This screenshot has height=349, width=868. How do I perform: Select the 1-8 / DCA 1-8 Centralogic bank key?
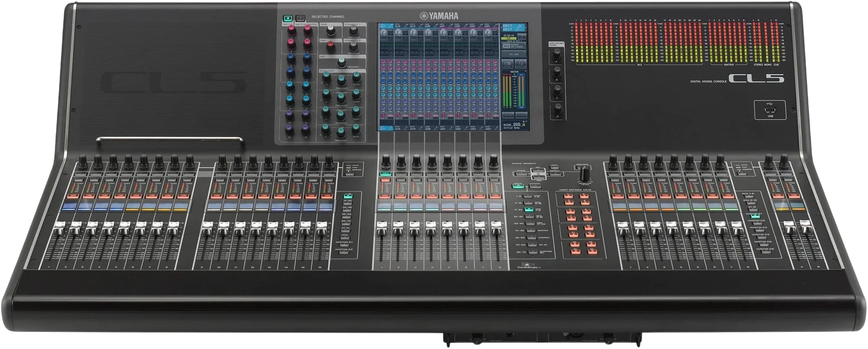(528, 196)
